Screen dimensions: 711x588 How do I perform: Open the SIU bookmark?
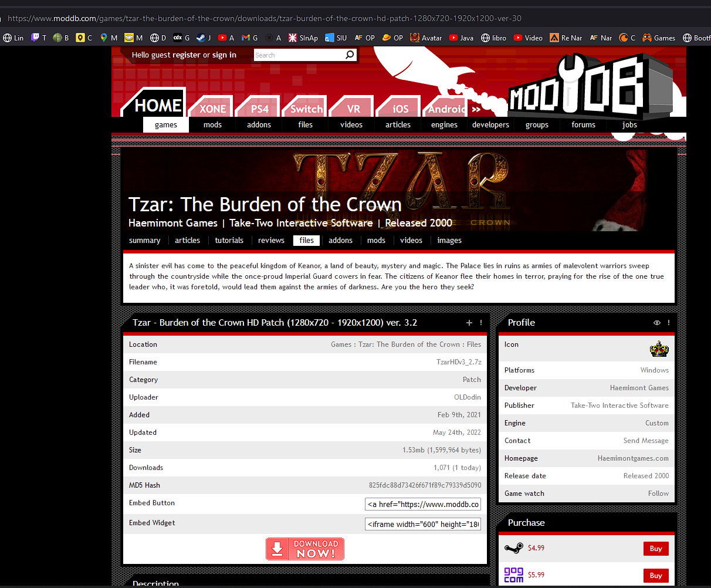[337, 38]
